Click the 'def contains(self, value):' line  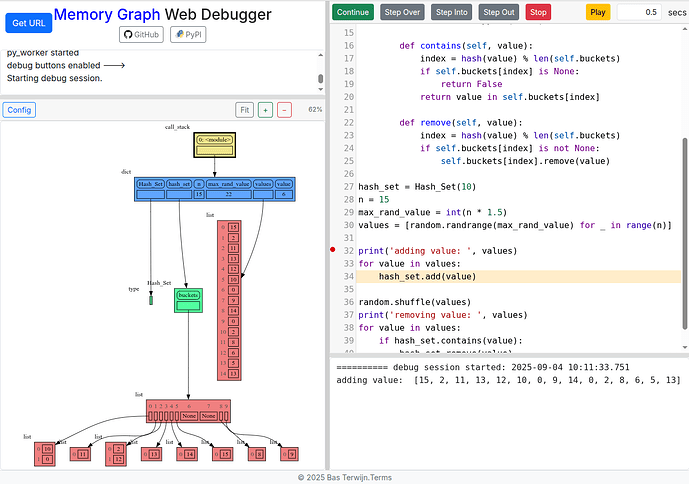[x=466, y=46]
